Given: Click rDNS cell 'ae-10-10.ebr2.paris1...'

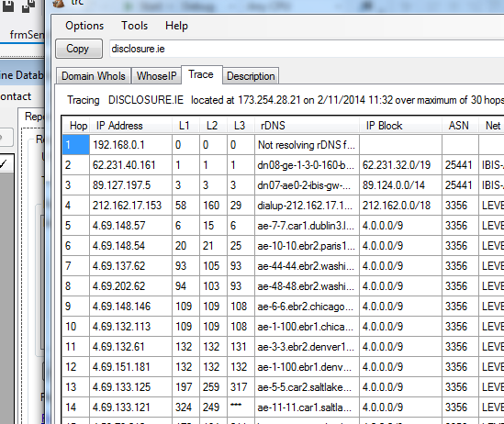Looking at the screenshot, I should [307, 246].
